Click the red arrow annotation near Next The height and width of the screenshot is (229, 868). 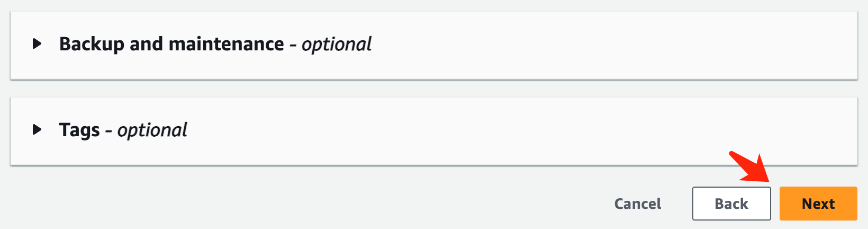pyautogui.click(x=752, y=168)
